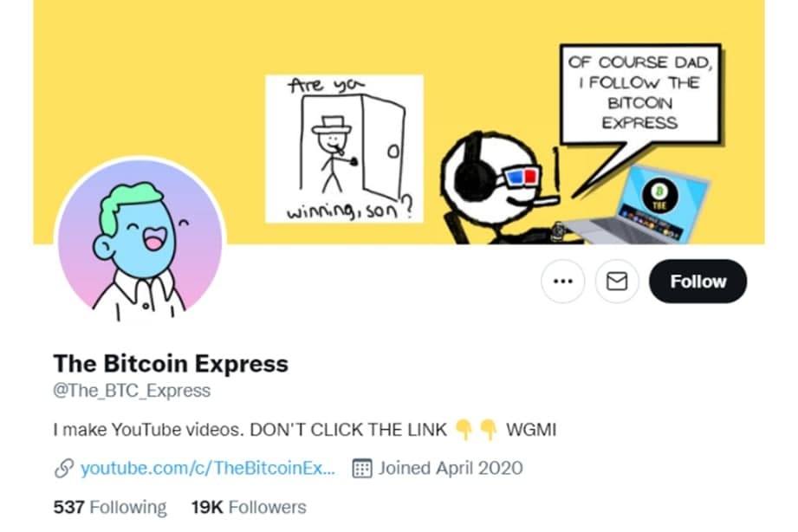
Task: Open the three-dot more options menu
Action: click(563, 281)
